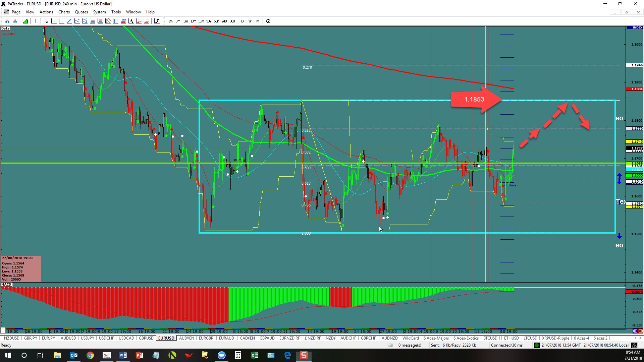
Task: Select the horizontal line drawing tool
Action: point(54,21)
